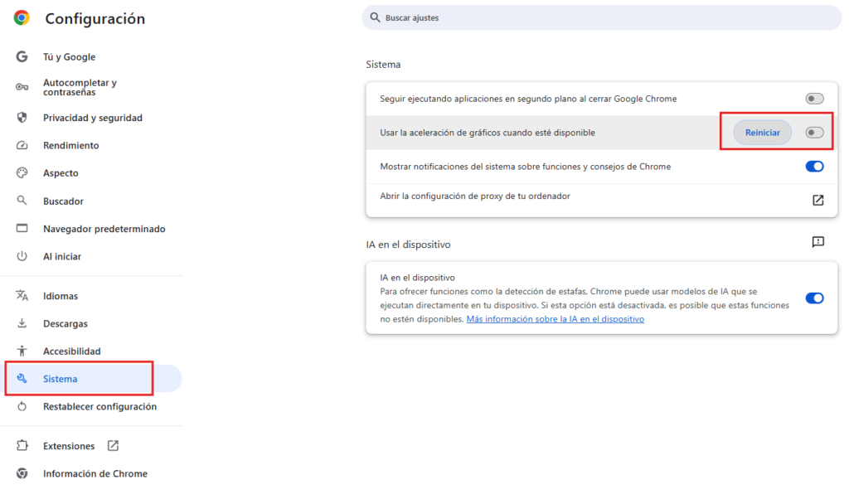
Task: Click the Reiniciar button
Action: click(x=763, y=133)
